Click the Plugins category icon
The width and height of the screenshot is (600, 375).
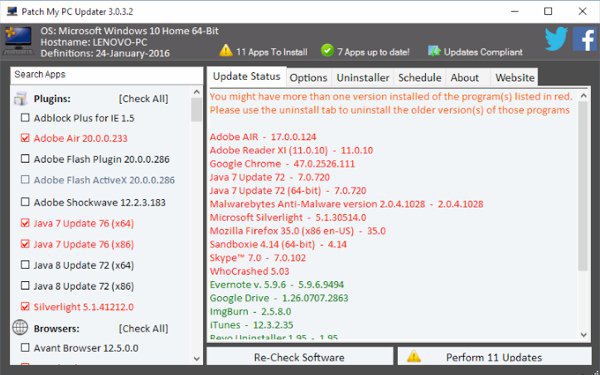click(x=20, y=99)
